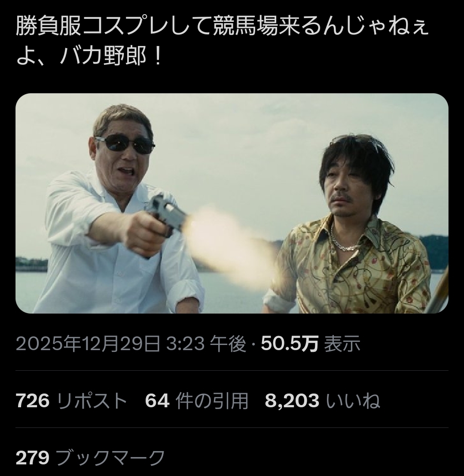Click the 3:23 午後 timestamp

206,343
